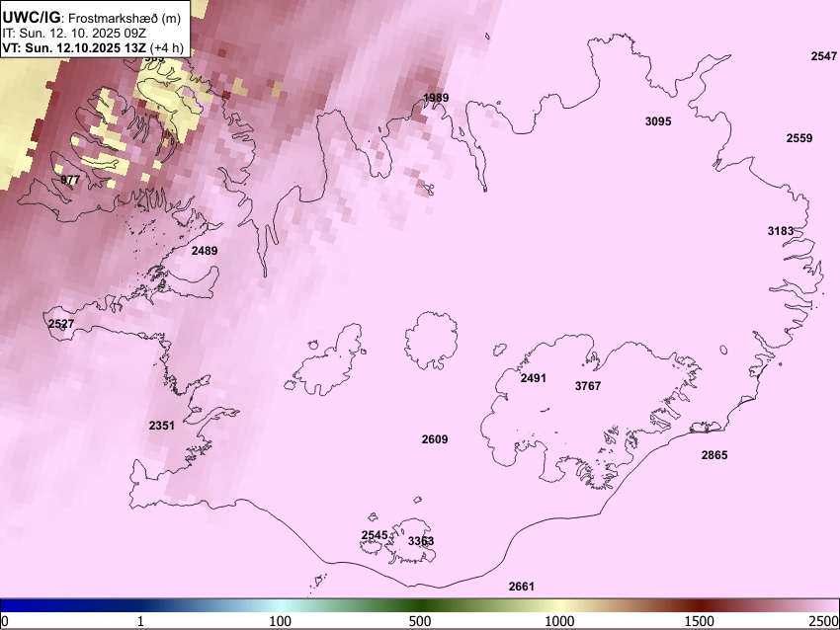Click the map value 3183
Image resolution: width=840 pixels, height=630 pixels.
point(781,231)
